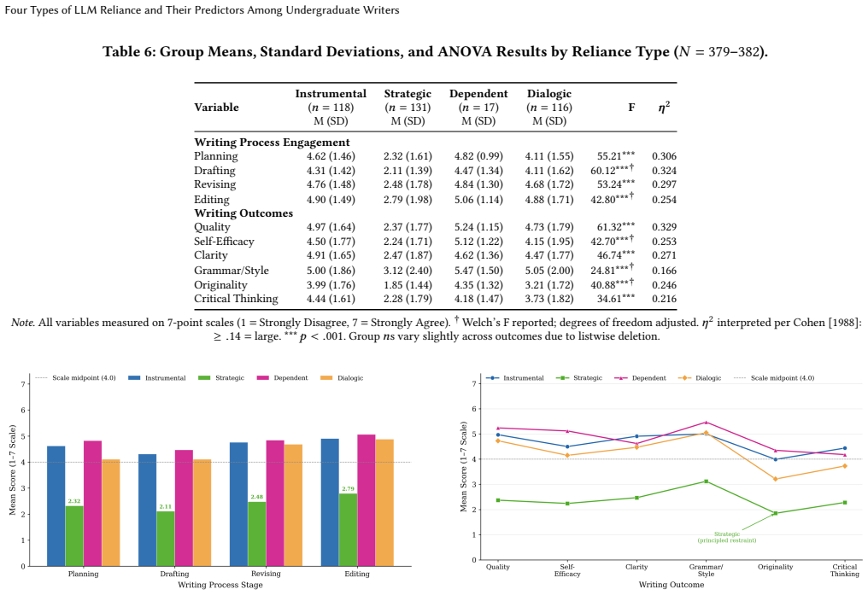
Task: Click the Strategic principled restraint annotation
Action: pyautogui.click(x=727, y=537)
